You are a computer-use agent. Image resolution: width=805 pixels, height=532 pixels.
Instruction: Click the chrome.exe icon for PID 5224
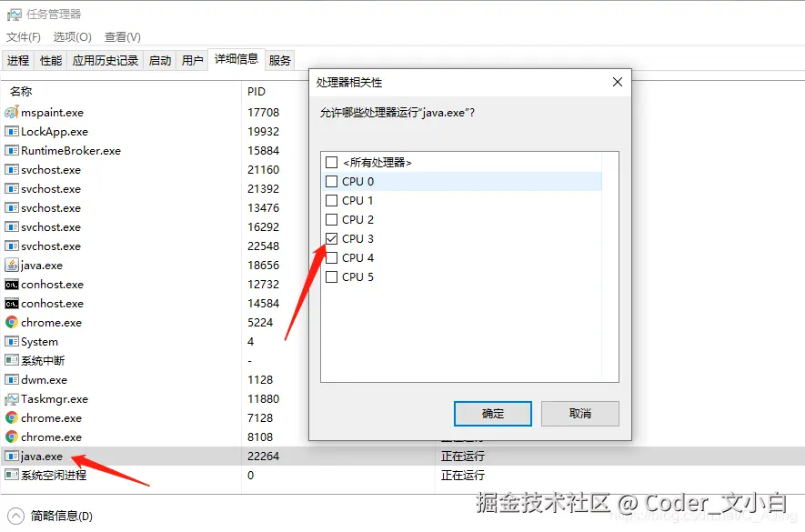[x=12, y=323]
